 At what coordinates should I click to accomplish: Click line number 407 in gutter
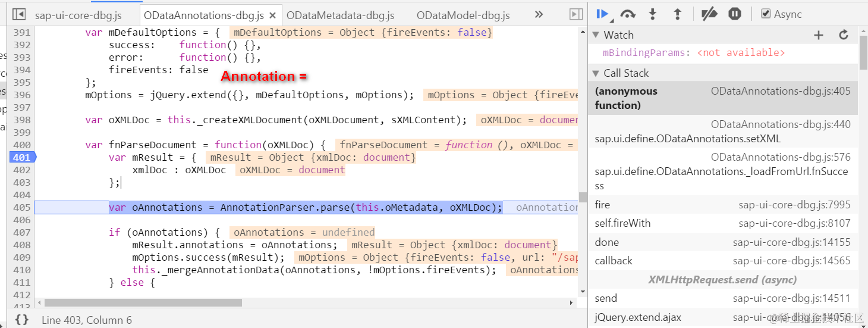point(21,232)
